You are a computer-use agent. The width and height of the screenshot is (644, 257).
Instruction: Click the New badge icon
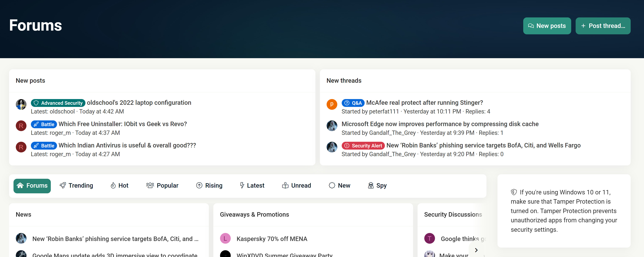click(x=332, y=185)
